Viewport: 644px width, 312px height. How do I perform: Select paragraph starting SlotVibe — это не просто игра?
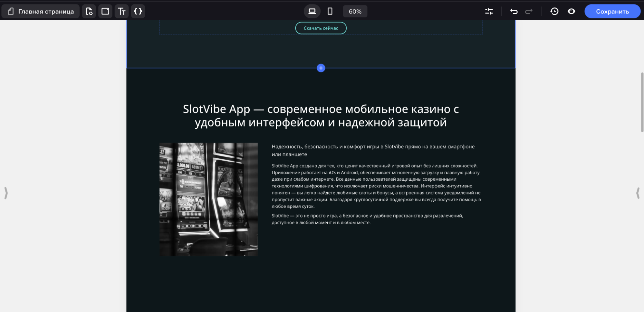[x=367, y=219]
